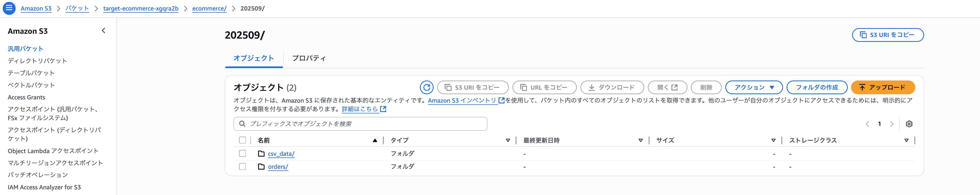Viewport: 980px width, 195px height.
Task: Check the orders/ row checkbox
Action: (242, 166)
